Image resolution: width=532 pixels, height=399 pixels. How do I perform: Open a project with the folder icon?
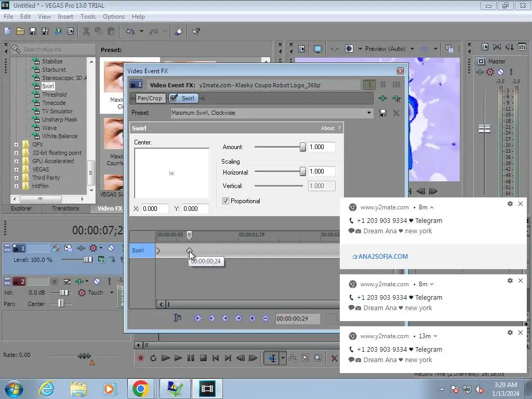(x=20, y=31)
